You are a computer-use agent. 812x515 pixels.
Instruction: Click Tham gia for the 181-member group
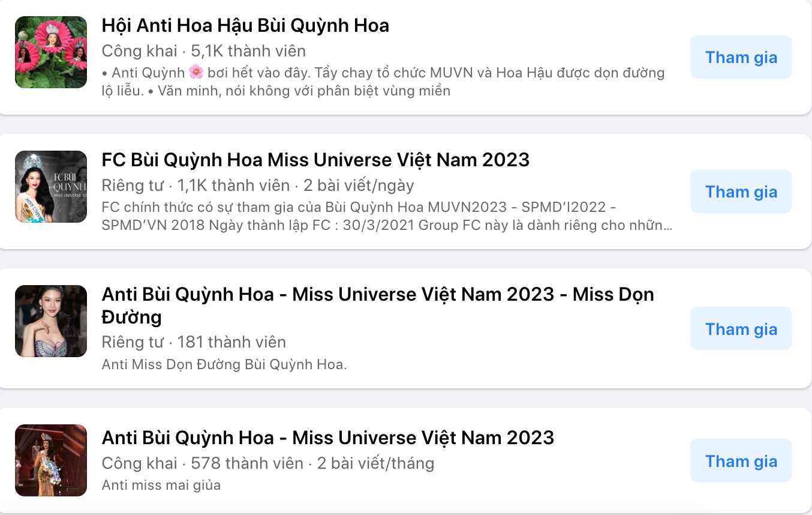(x=741, y=329)
